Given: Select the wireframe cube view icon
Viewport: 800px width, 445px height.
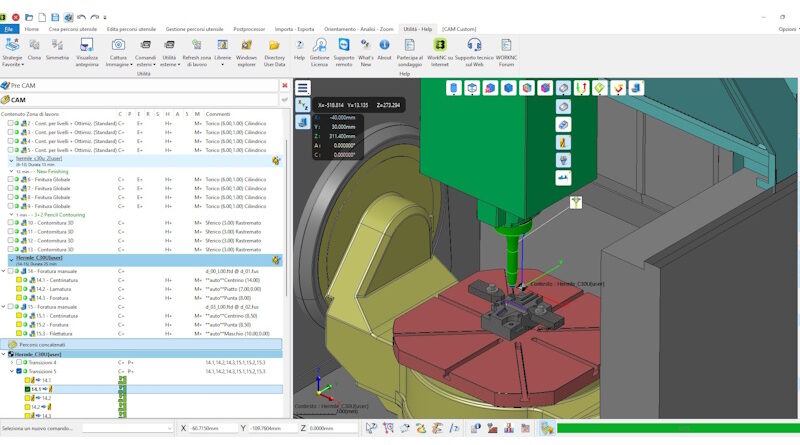Looking at the screenshot, I should pyautogui.click(x=472, y=88).
